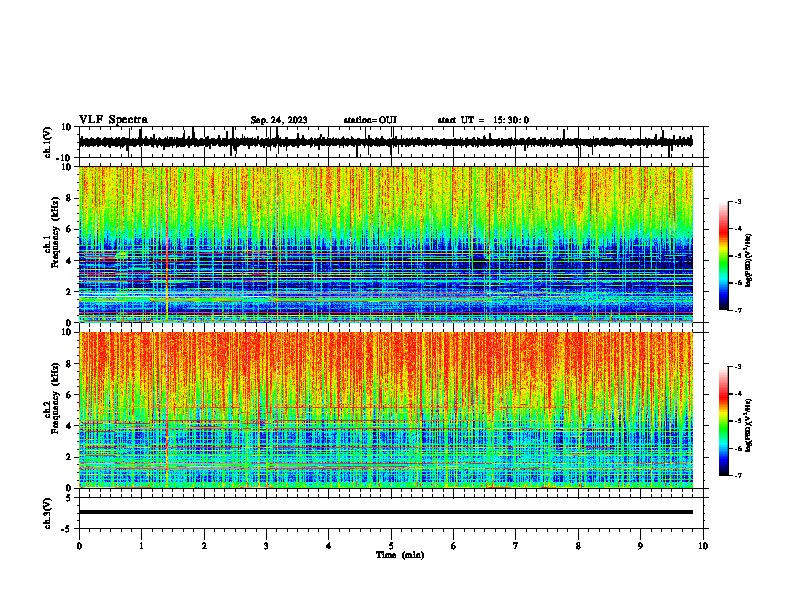Click the time axis tick label '10'
792x612 pixels.
703,546
